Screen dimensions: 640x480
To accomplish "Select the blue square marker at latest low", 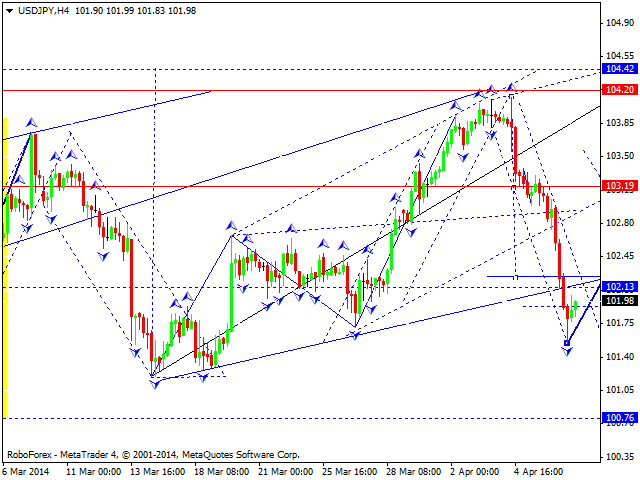I will (567, 343).
